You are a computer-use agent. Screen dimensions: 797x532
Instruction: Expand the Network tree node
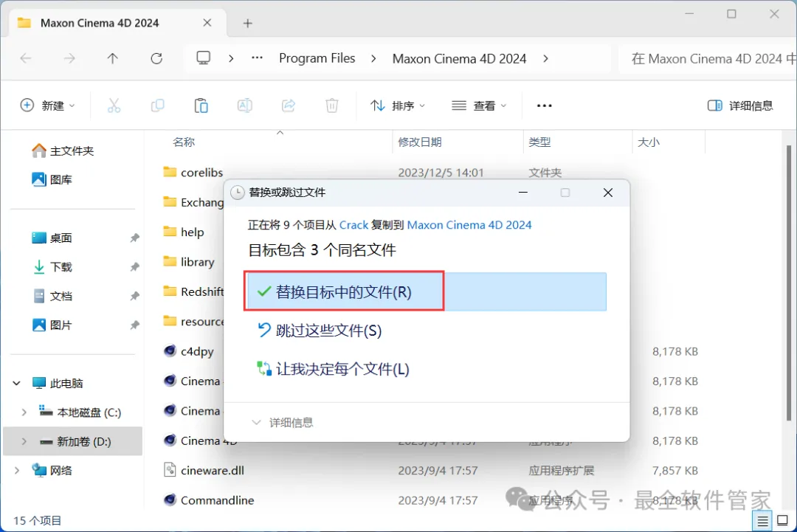click(16, 471)
